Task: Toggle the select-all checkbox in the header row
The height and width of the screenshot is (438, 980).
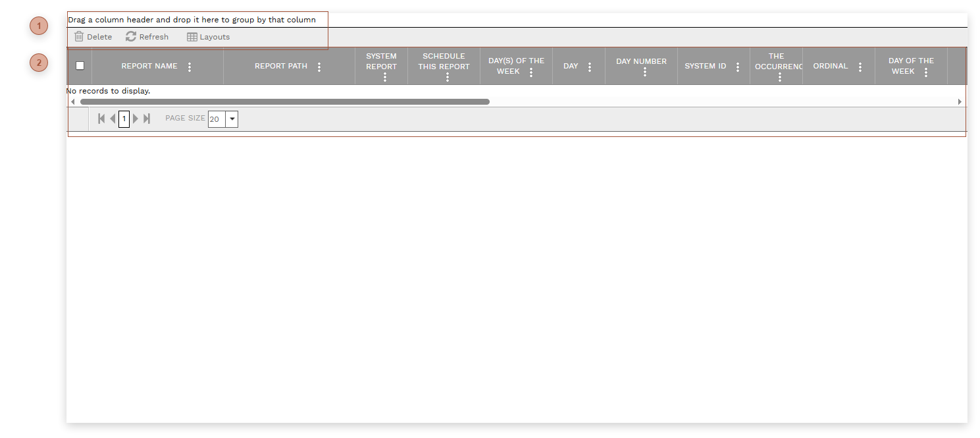Action: tap(80, 66)
